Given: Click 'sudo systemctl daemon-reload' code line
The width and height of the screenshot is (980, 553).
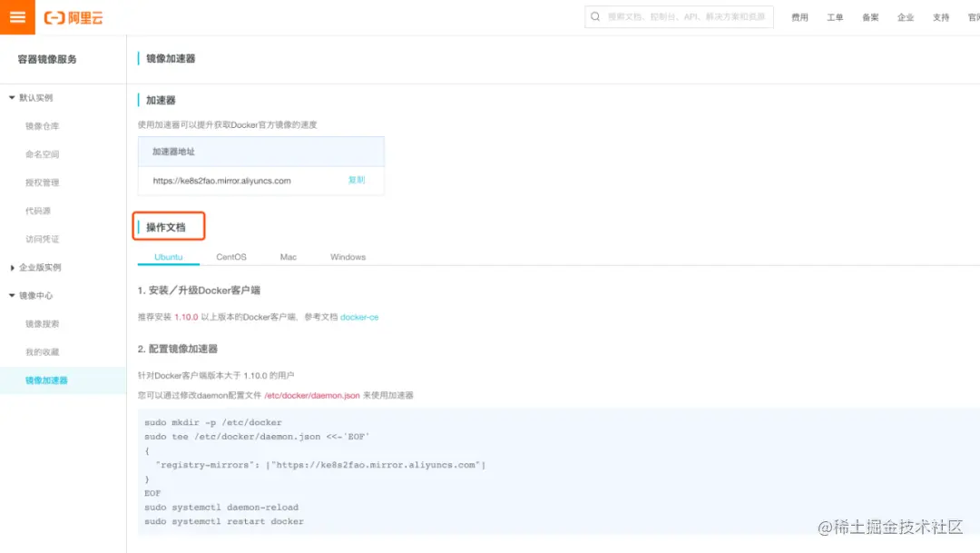Looking at the screenshot, I should point(221,508).
